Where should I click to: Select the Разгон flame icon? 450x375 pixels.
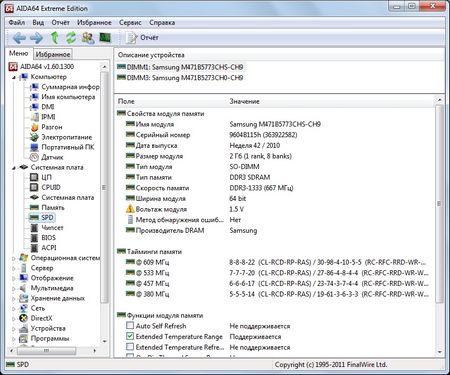[x=34, y=127]
